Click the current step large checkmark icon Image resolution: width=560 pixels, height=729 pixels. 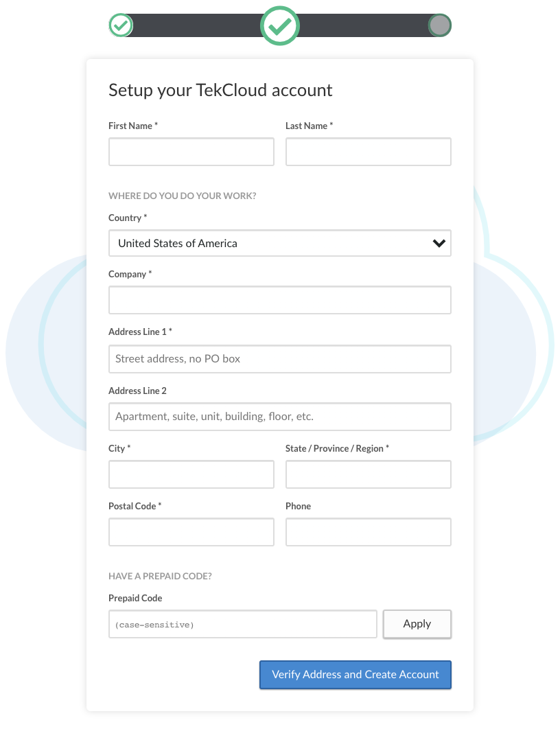[x=280, y=26]
